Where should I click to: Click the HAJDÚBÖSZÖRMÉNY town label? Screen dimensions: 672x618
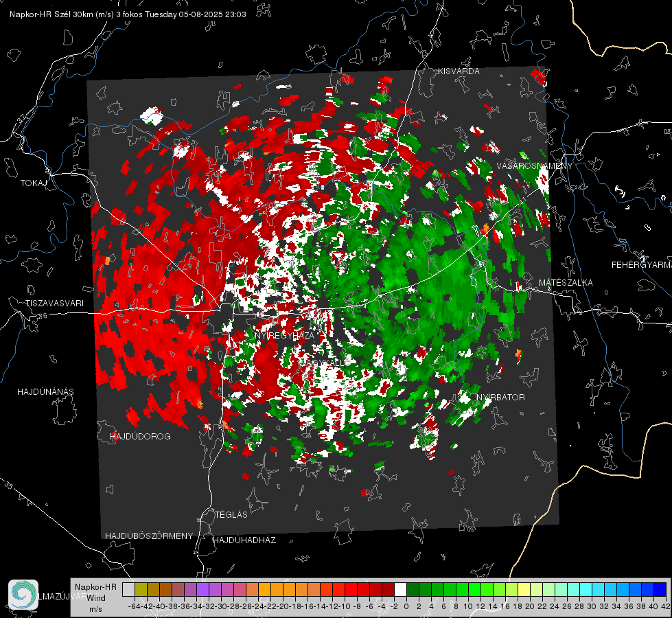point(149,536)
